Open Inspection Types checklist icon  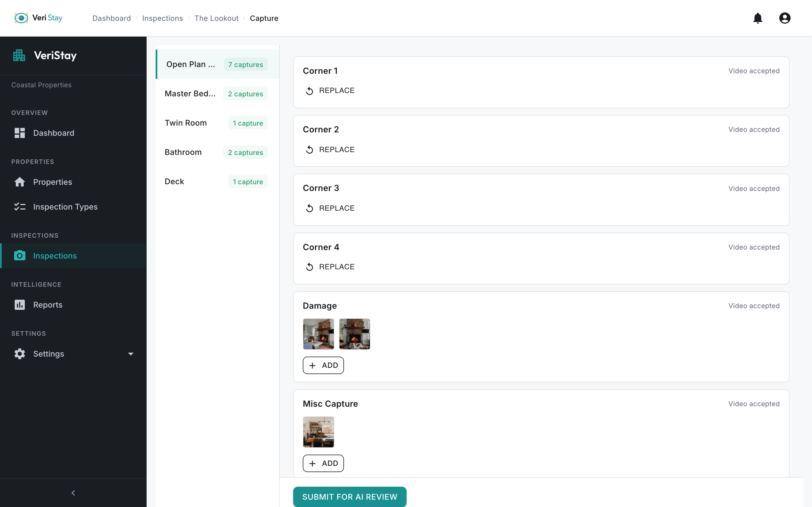19,206
